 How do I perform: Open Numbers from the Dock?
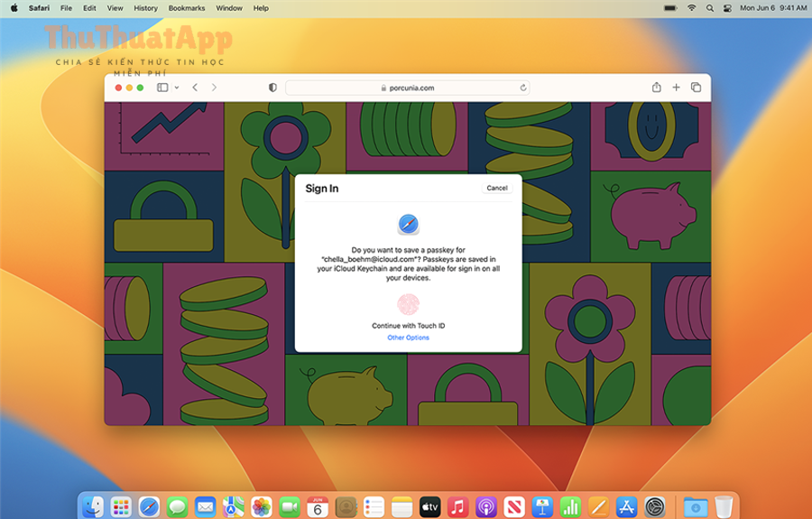click(x=569, y=506)
